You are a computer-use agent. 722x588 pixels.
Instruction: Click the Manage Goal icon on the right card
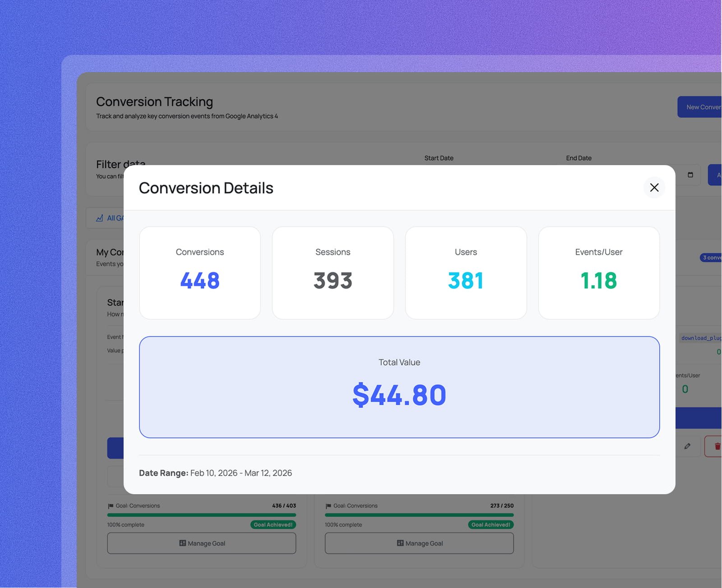click(x=399, y=543)
